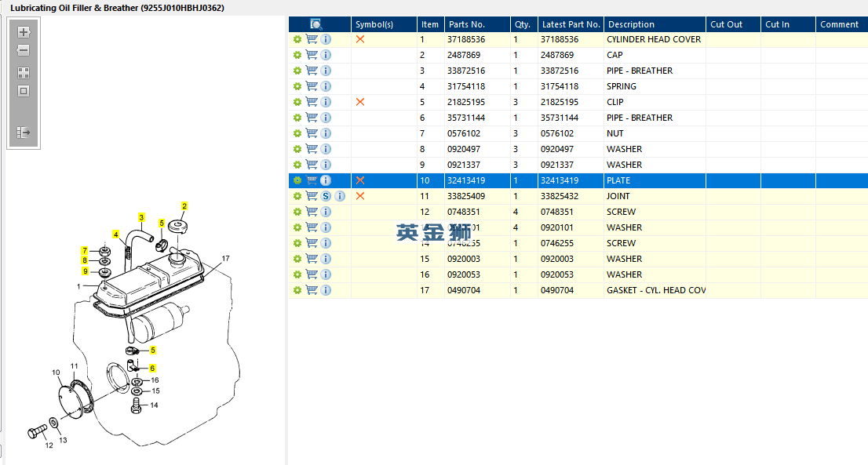
Task: Sort by Parts No. column header
Action: (477, 24)
